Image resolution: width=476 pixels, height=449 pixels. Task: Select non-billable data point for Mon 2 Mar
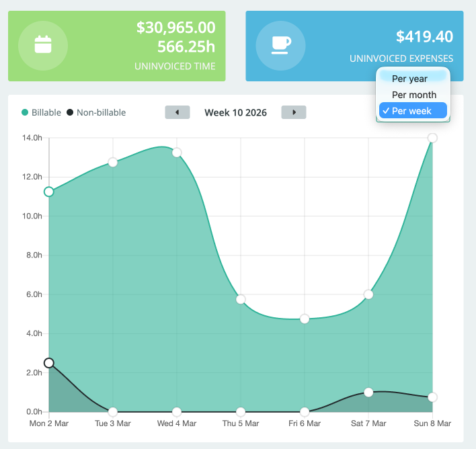[x=49, y=363]
